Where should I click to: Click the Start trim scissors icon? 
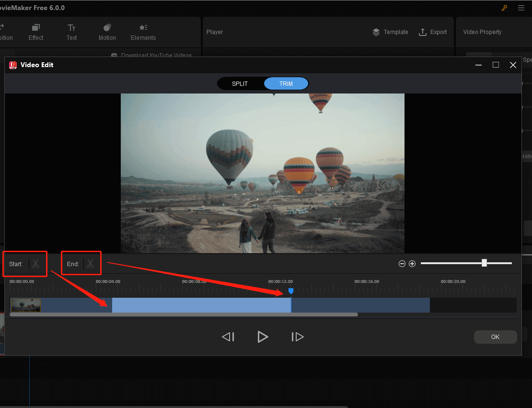[x=35, y=264]
